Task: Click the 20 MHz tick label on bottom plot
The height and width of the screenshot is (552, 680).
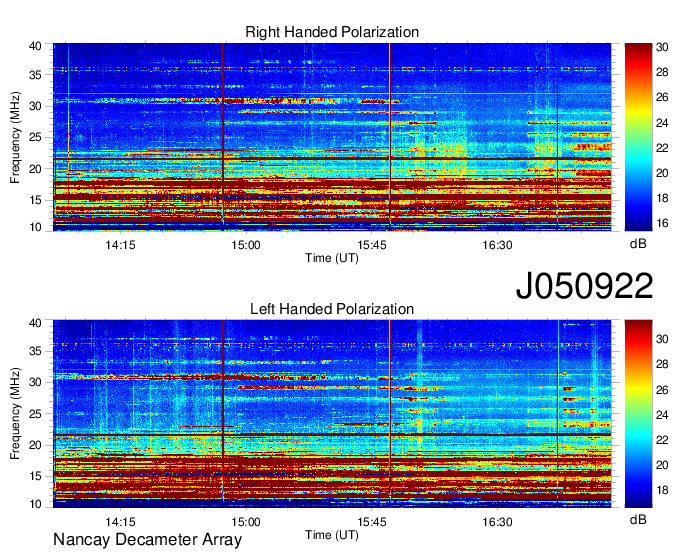Action: click(35, 445)
